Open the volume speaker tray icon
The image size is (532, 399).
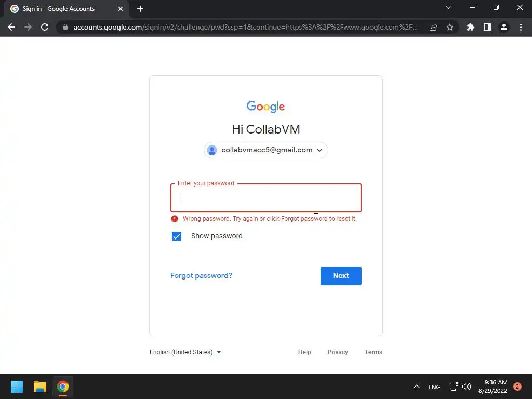tap(467, 387)
